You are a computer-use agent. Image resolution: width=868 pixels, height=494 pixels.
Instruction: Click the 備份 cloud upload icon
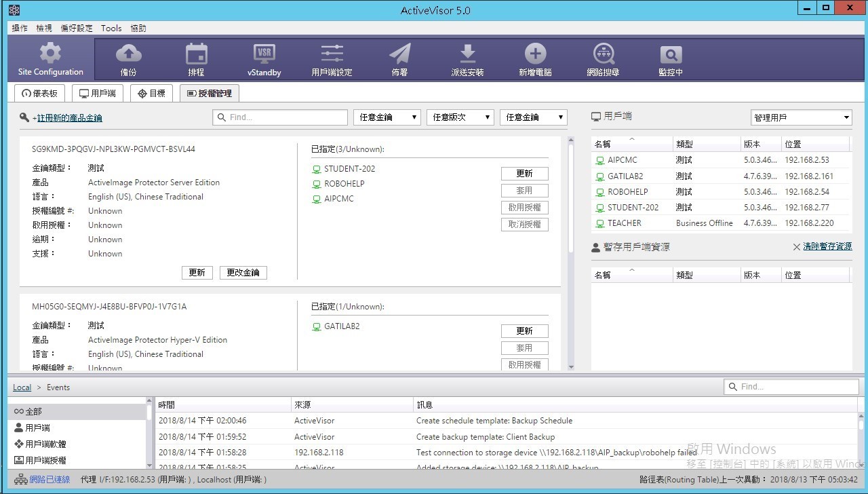[x=128, y=54]
